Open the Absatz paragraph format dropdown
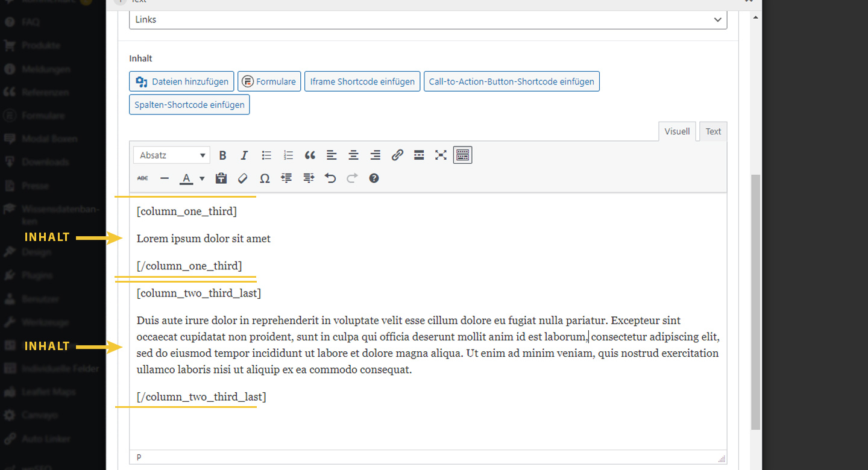This screenshot has width=868, height=470. 172,155
